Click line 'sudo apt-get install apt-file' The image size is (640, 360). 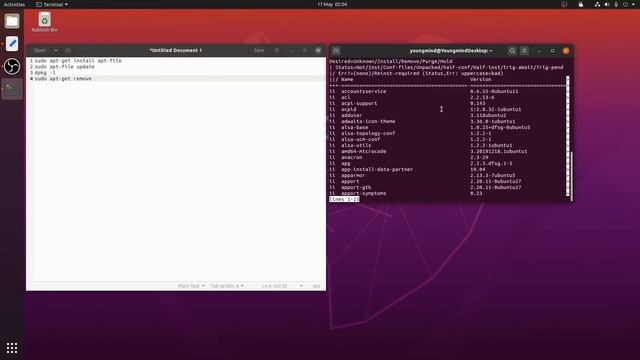78,60
